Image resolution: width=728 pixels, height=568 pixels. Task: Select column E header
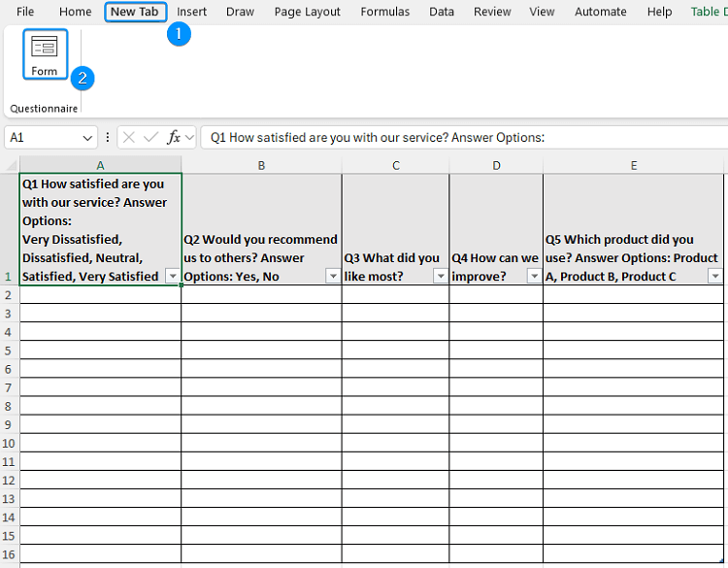(x=633, y=165)
